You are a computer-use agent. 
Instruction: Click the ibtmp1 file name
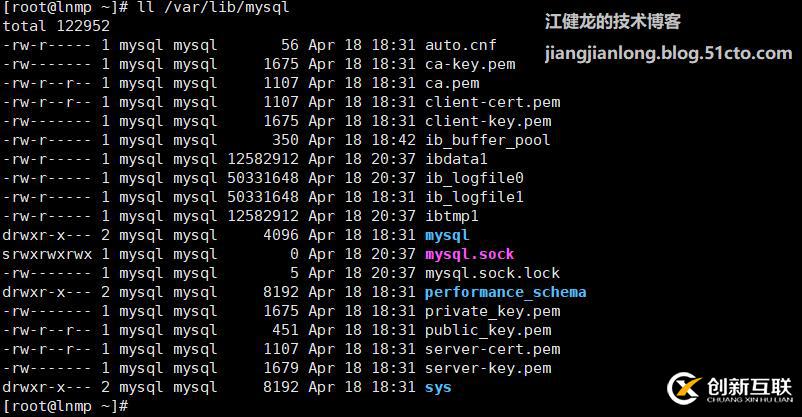point(451,216)
